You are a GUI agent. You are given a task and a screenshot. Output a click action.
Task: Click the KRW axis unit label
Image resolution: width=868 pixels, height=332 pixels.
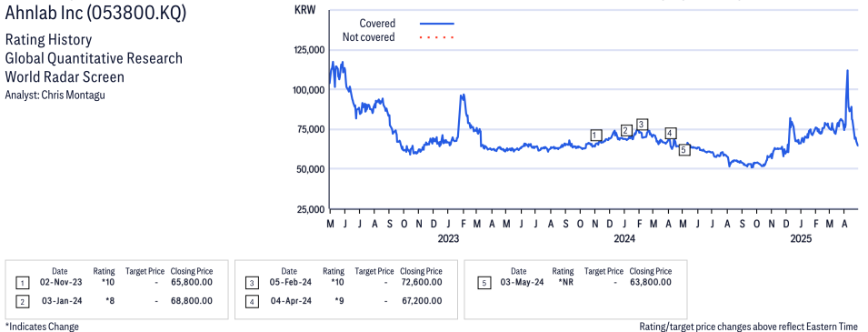click(305, 9)
